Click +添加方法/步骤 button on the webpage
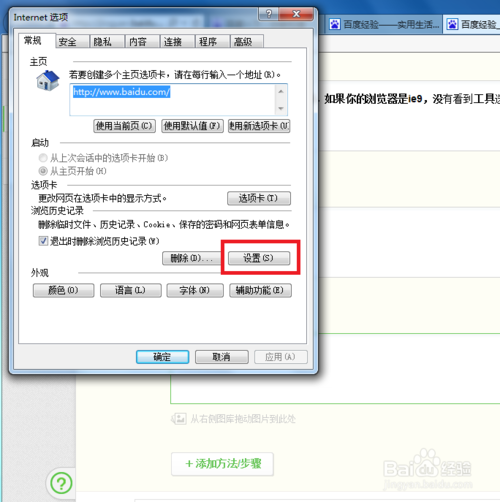The image size is (500, 502). pos(222,464)
